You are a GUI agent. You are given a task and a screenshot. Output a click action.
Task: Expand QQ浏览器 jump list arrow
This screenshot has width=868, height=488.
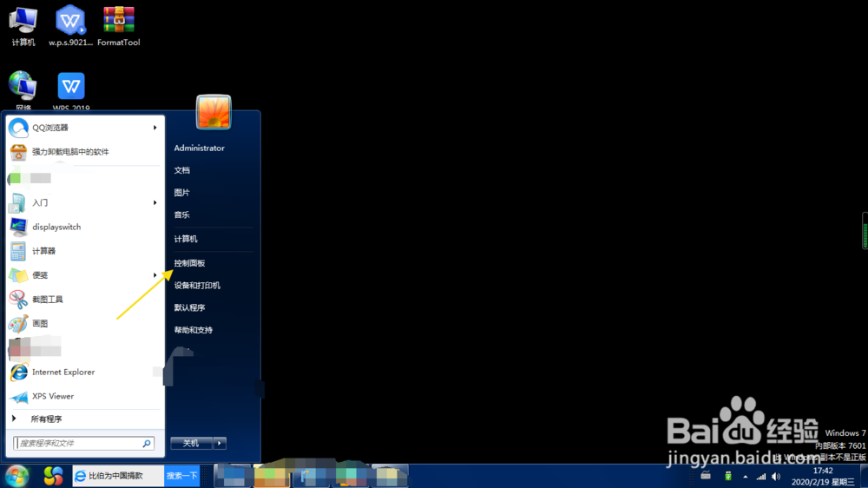tap(155, 128)
